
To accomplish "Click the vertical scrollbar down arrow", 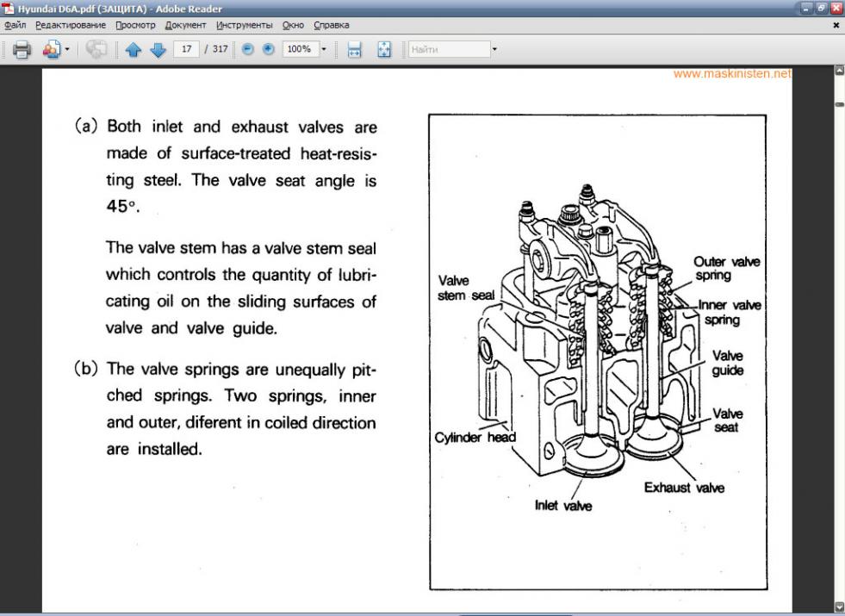I will 840,608.
